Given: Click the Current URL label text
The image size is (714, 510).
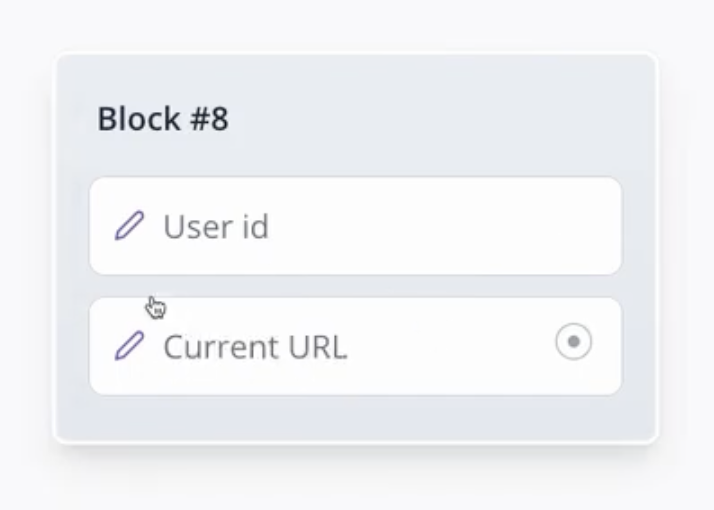Looking at the screenshot, I should 255,347.
